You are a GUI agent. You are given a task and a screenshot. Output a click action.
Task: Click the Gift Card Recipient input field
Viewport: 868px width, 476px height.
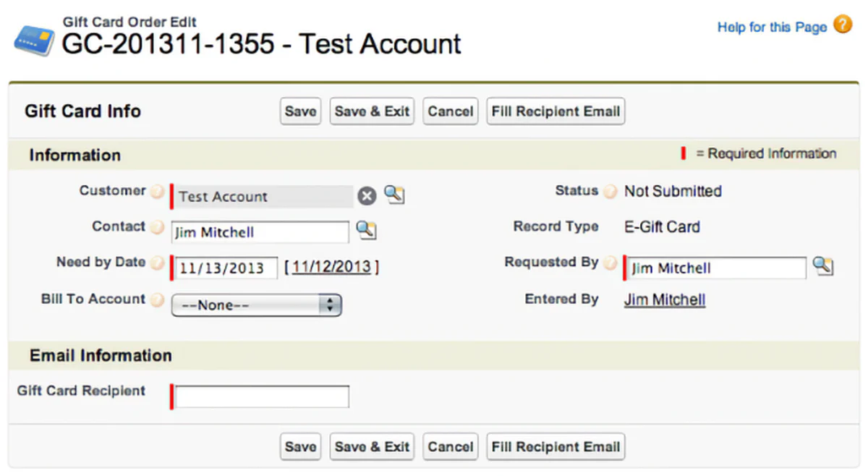[x=260, y=396]
